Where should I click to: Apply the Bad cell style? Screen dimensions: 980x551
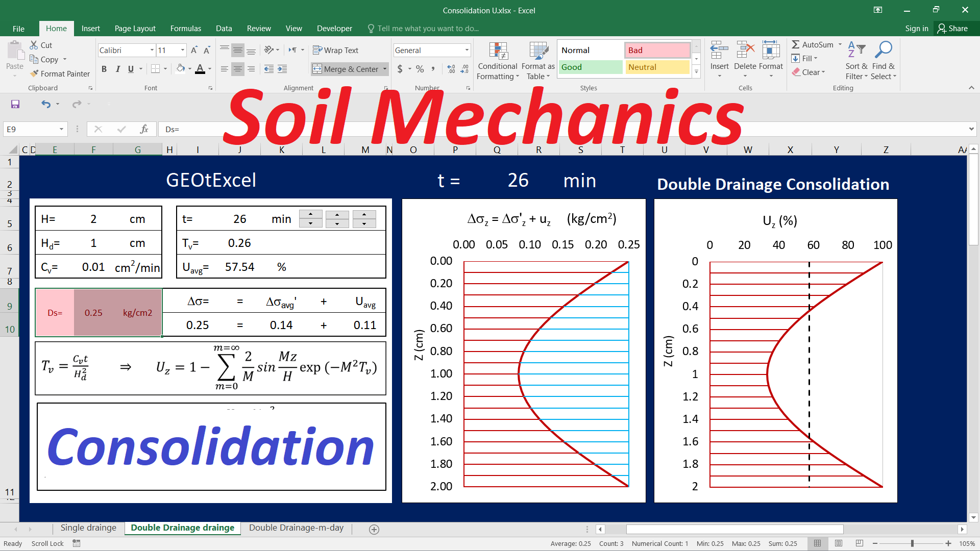tap(657, 50)
